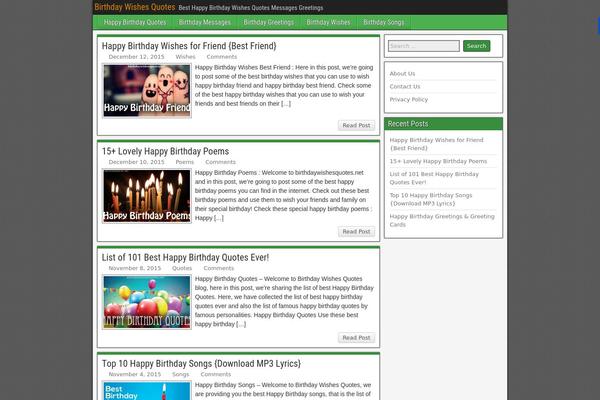
Task: Click Read Post for Best Friend wishes
Action: (356, 125)
